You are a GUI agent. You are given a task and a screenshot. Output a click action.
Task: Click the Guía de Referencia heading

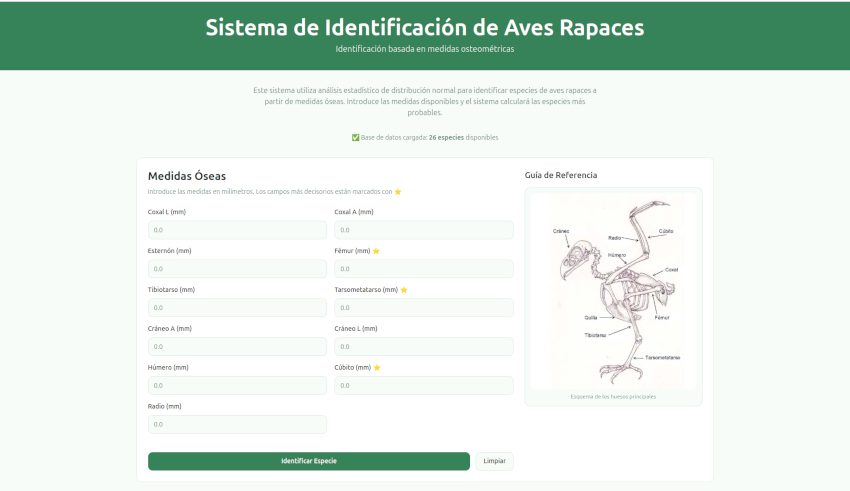pos(561,175)
